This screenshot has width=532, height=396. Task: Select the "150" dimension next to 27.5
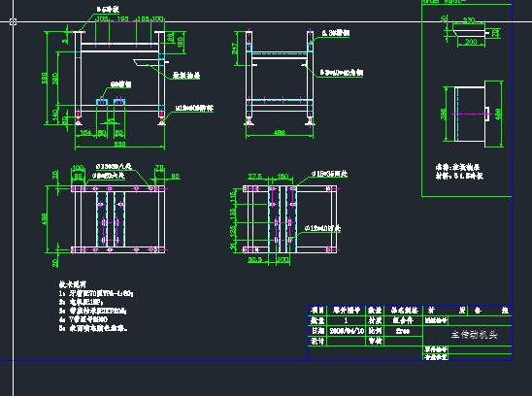283,177
